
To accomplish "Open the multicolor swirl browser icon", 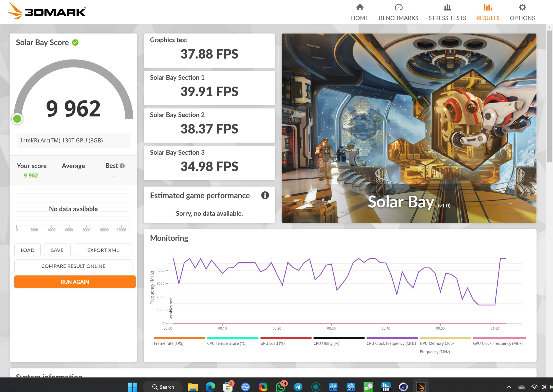I will click(263, 387).
